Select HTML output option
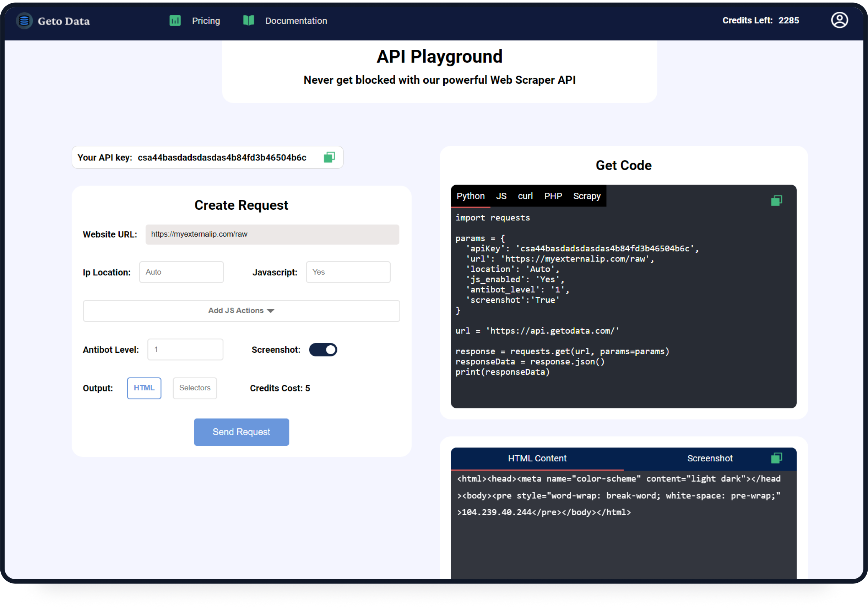Viewport: 868px width, 609px height. point(144,388)
